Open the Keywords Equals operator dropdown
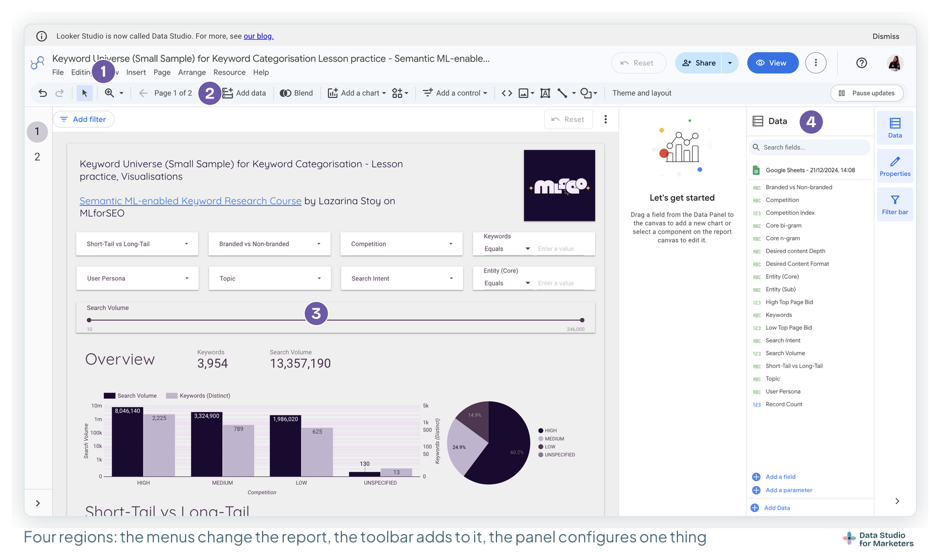This screenshot has height=560, width=940. coord(507,249)
